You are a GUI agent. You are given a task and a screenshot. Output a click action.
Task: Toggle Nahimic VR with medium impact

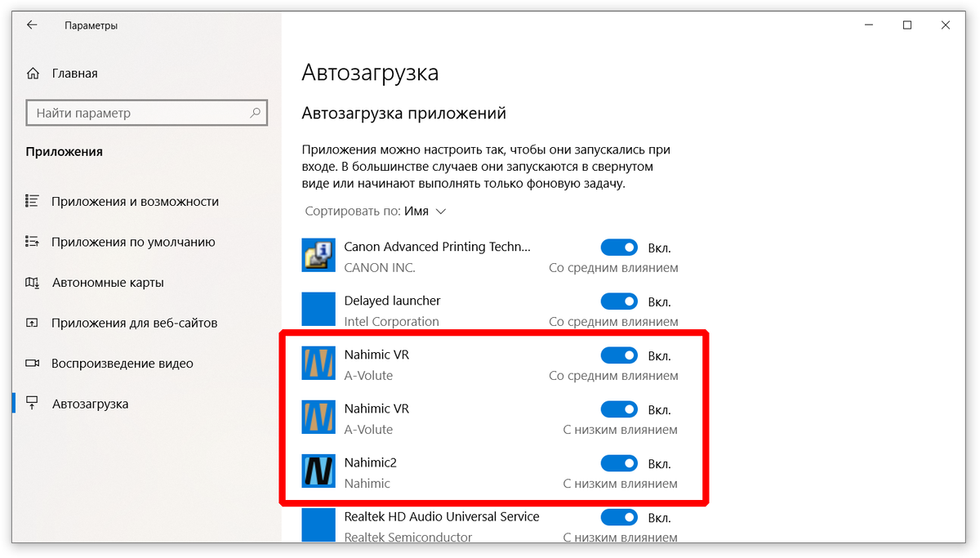pyautogui.click(x=619, y=355)
